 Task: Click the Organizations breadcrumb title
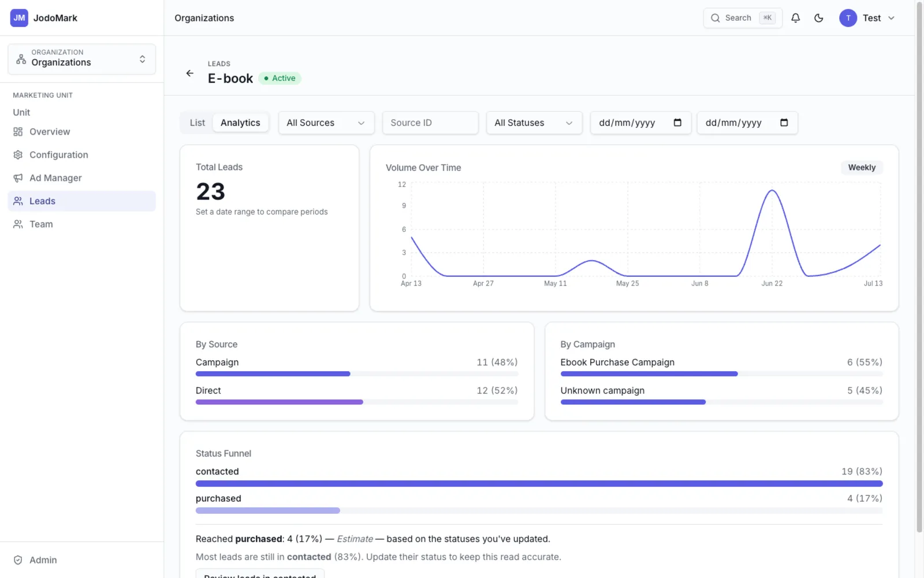[x=204, y=18]
